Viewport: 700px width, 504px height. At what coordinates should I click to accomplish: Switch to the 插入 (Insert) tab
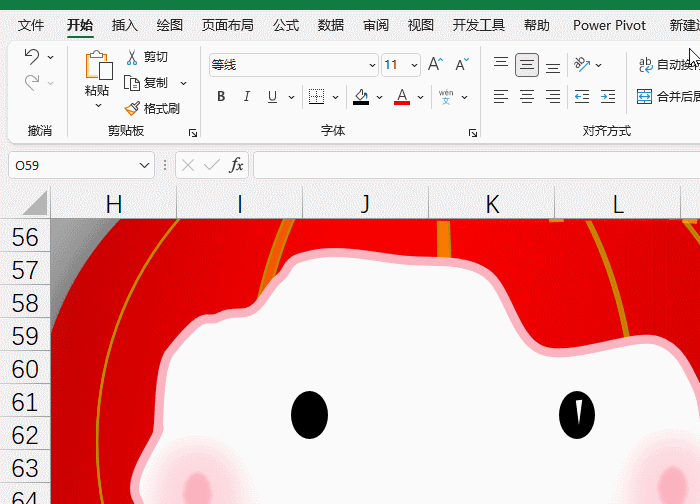[125, 25]
